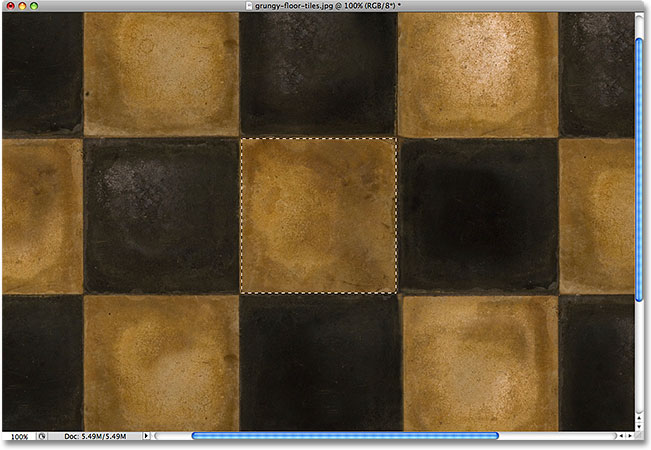Click inside the selected center tan tile

point(318,215)
